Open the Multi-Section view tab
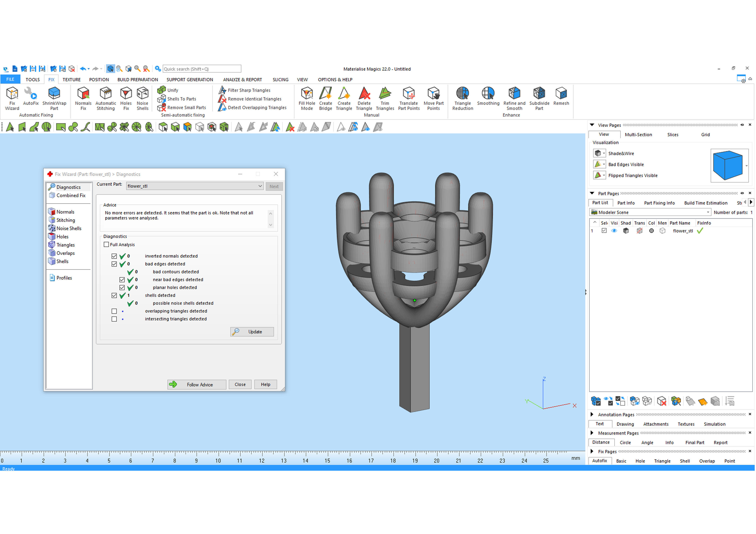This screenshot has width=756, height=534. pyautogui.click(x=639, y=135)
